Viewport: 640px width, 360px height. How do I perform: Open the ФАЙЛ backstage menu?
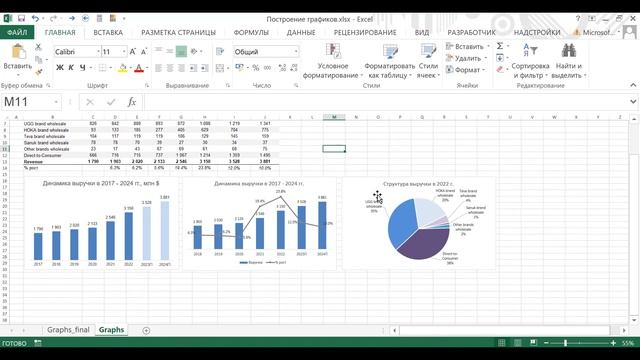pyautogui.click(x=17, y=32)
